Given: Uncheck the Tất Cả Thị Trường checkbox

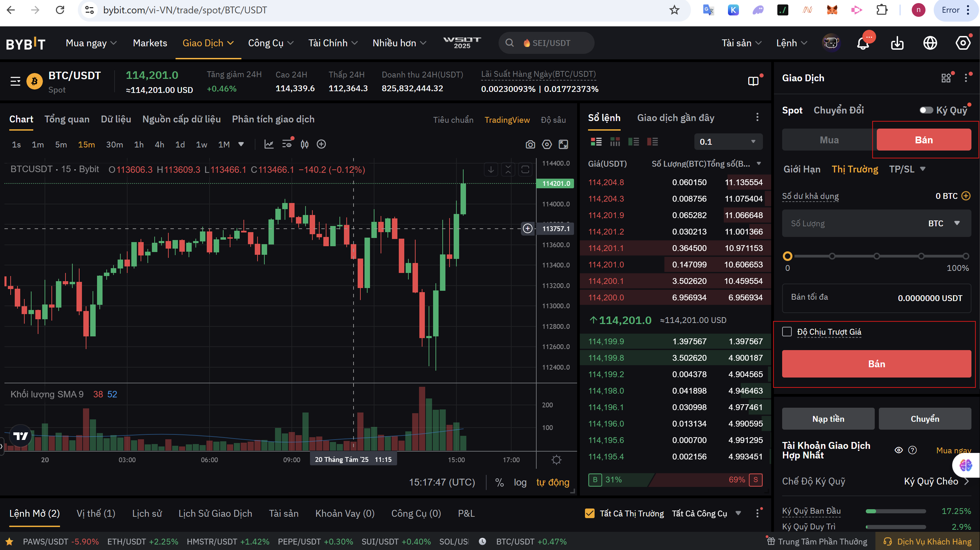Looking at the screenshot, I should [589, 514].
